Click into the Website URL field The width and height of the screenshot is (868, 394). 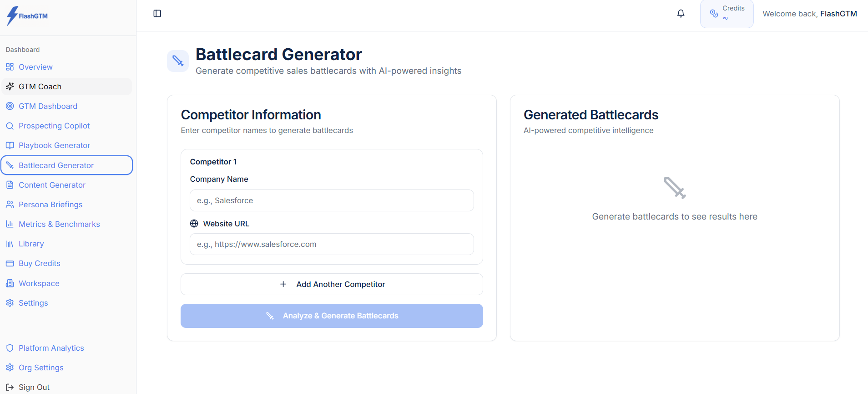pos(332,244)
